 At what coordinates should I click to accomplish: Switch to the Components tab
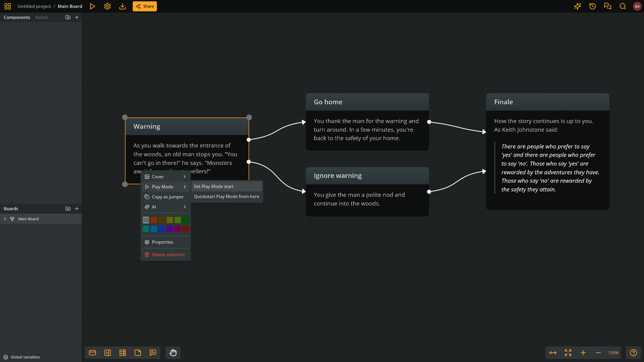tap(17, 17)
